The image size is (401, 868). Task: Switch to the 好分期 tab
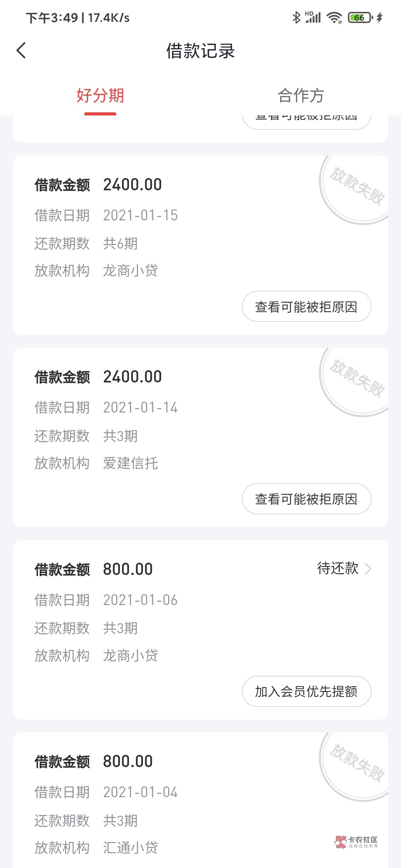[x=100, y=96]
